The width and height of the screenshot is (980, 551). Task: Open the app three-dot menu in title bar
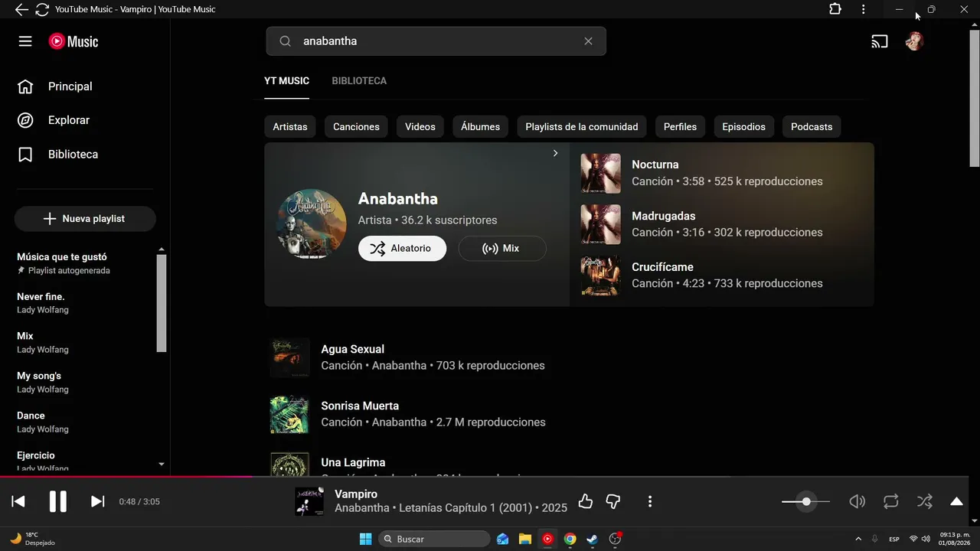(864, 9)
